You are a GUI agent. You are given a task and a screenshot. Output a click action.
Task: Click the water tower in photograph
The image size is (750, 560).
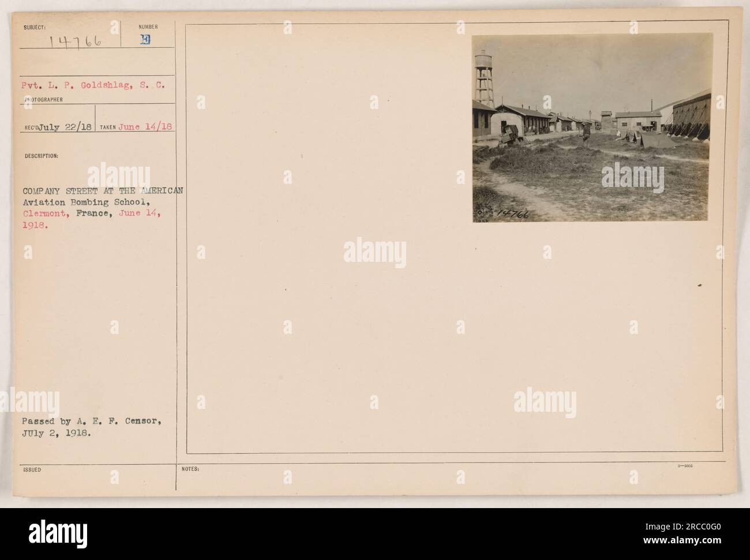484,80
